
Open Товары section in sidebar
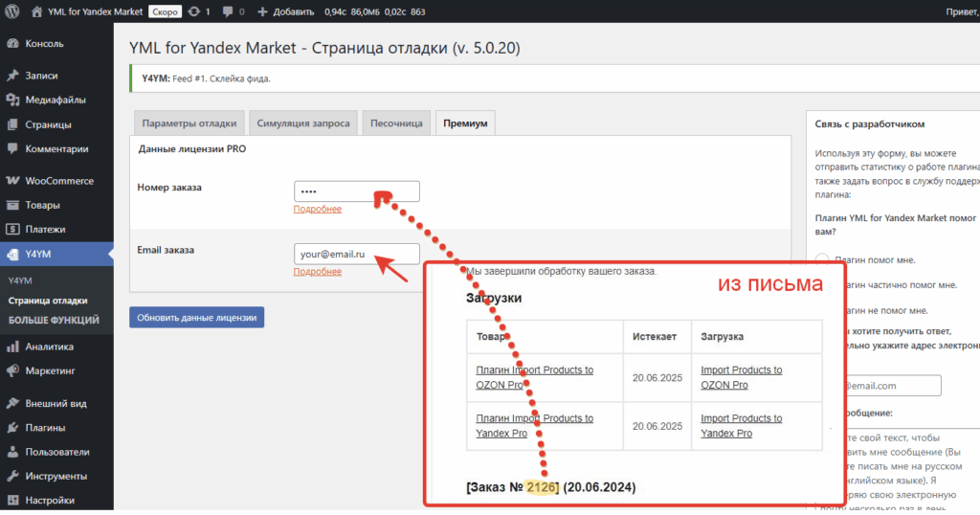[42, 205]
